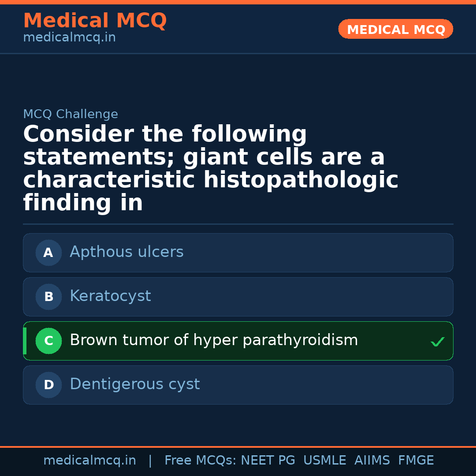Click the MCQ Challenge label
This screenshot has height=476, width=476.
71,114
